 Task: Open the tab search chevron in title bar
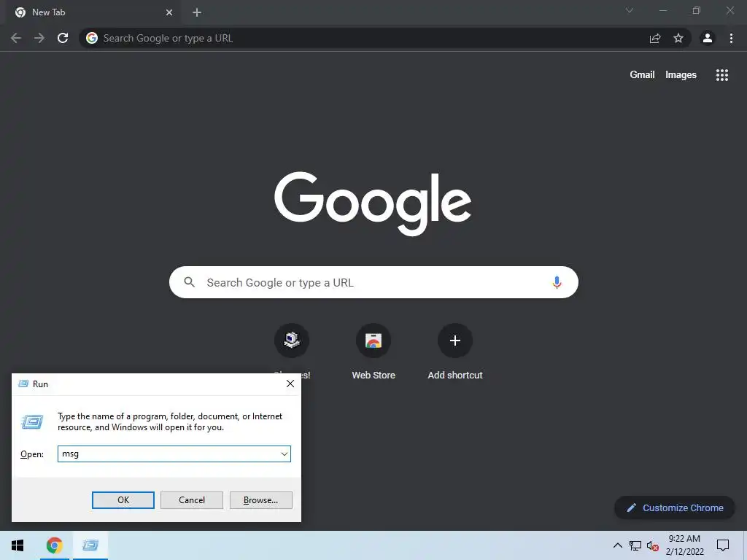click(630, 10)
